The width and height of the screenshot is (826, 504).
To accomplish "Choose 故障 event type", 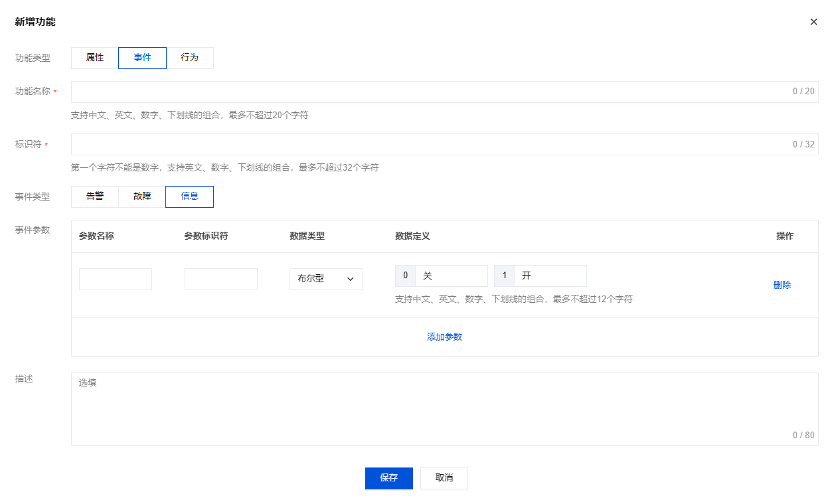I will pyautogui.click(x=142, y=197).
